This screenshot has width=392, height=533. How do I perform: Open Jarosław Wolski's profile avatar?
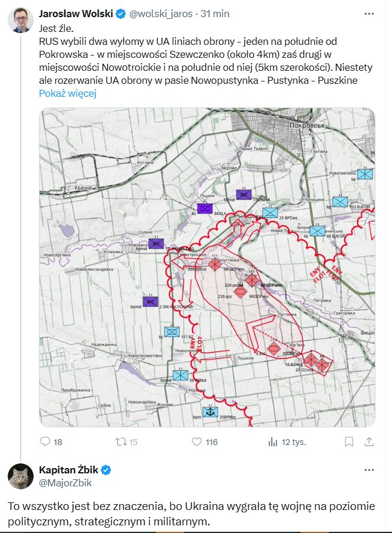pos(21,20)
